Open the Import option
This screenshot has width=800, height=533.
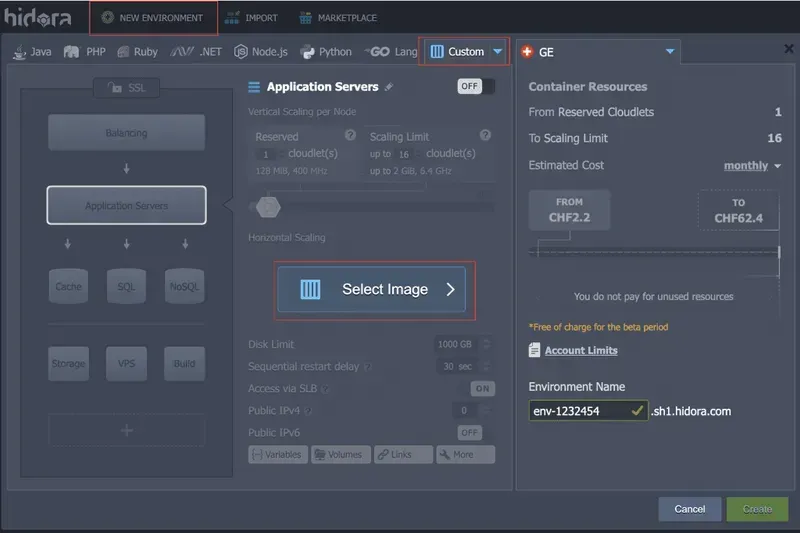[252, 18]
